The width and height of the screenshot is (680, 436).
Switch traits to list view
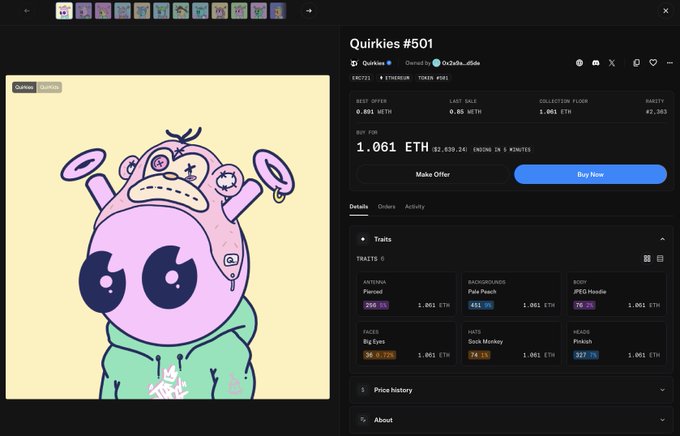click(x=660, y=259)
